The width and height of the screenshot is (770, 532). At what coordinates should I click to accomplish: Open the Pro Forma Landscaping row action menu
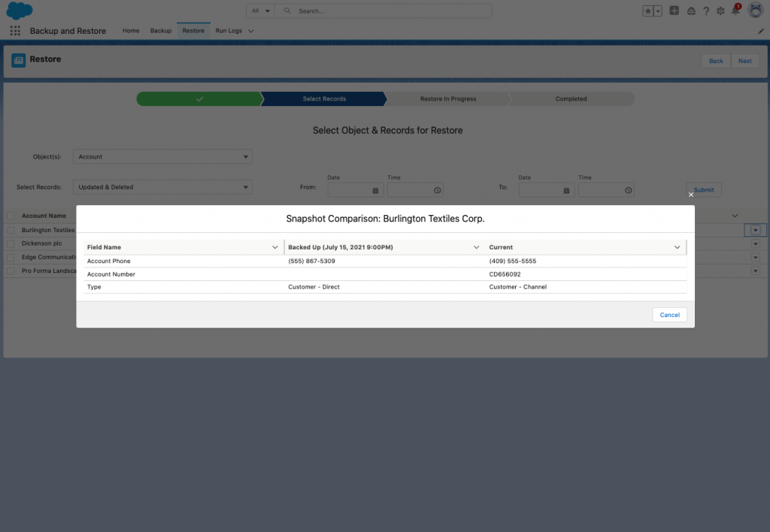(x=755, y=271)
